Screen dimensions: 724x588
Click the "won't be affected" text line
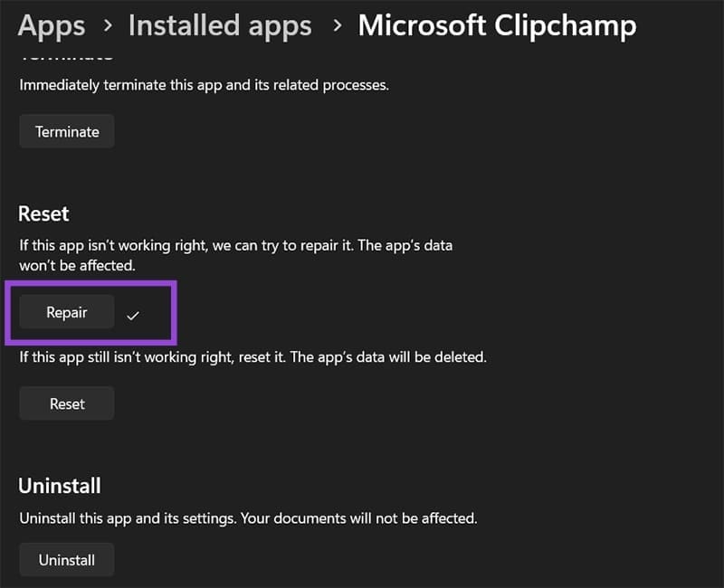click(78, 266)
